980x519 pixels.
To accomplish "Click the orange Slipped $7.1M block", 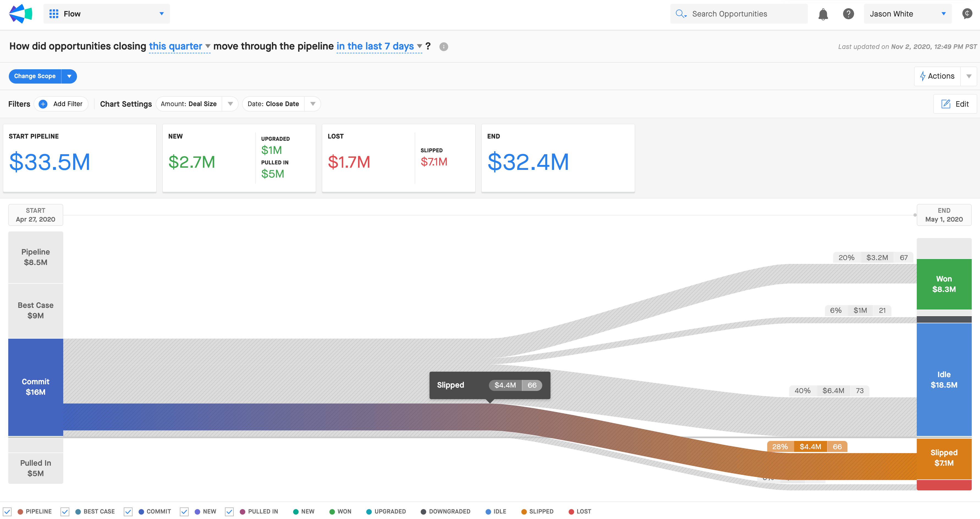I will coord(943,458).
